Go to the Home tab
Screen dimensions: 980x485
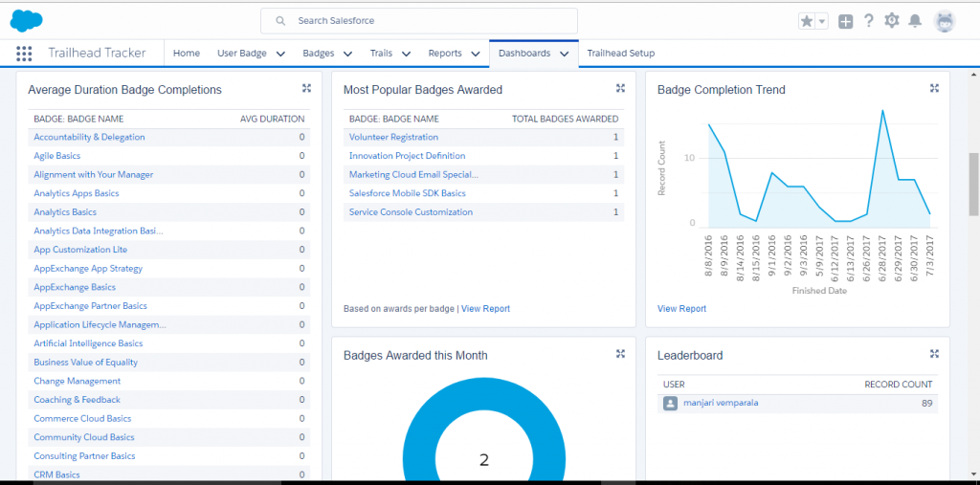coord(187,54)
